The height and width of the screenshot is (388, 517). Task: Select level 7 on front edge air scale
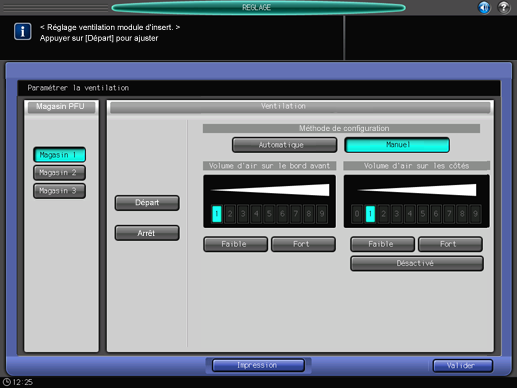click(x=296, y=214)
